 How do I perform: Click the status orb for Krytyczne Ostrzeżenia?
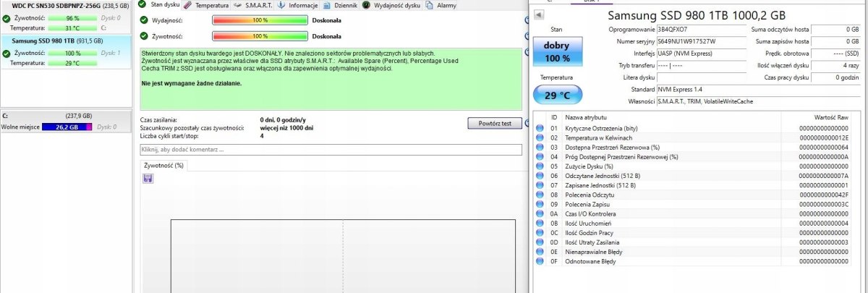[540, 128]
